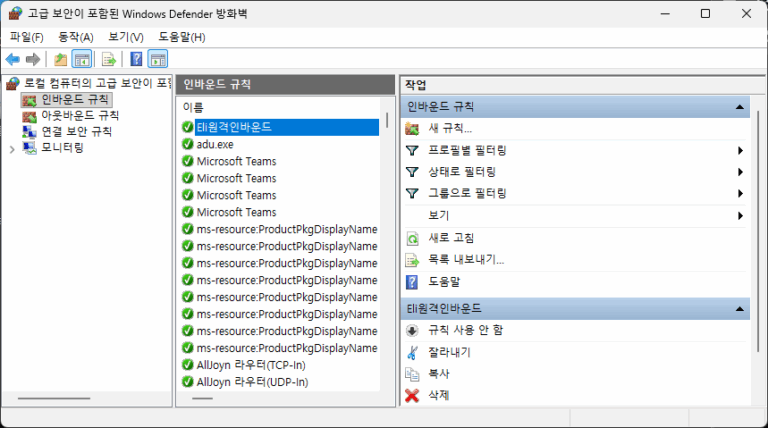Toggle the Show/Hide Action Pane toolbar icon
The image size is (768, 428).
[x=157, y=59]
